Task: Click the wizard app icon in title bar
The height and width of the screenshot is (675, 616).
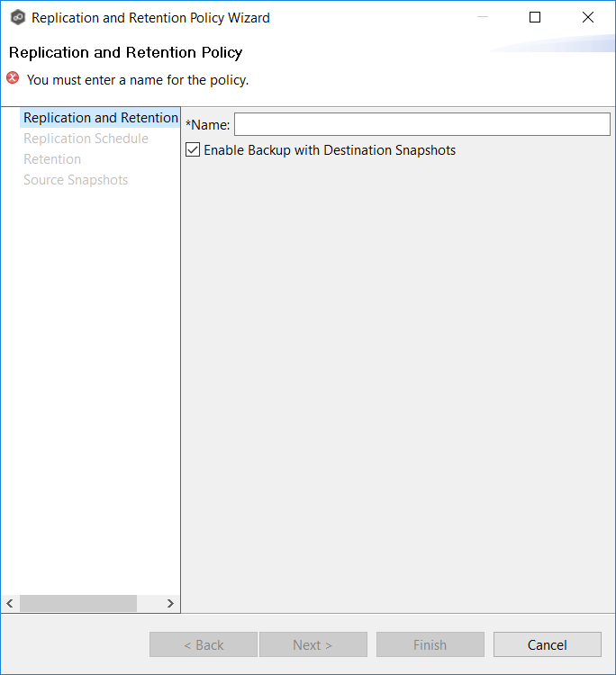Action: 17,17
